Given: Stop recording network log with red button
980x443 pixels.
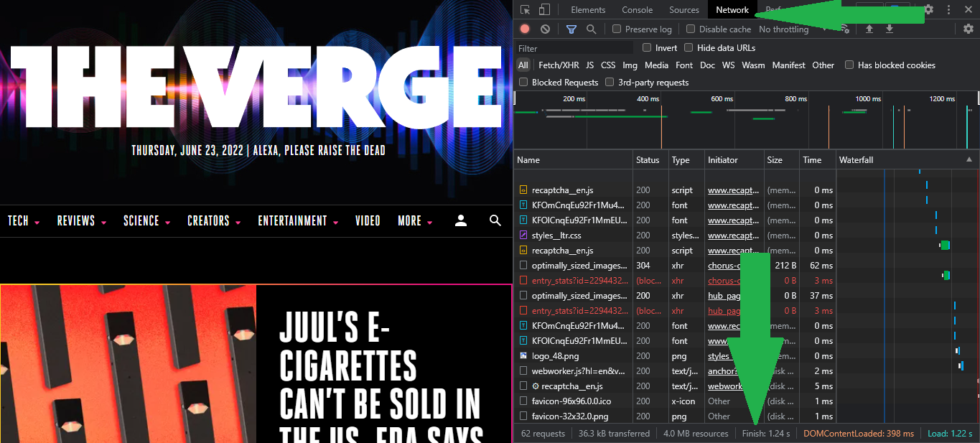Looking at the screenshot, I should pyautogui.click(x=525, y=29).
